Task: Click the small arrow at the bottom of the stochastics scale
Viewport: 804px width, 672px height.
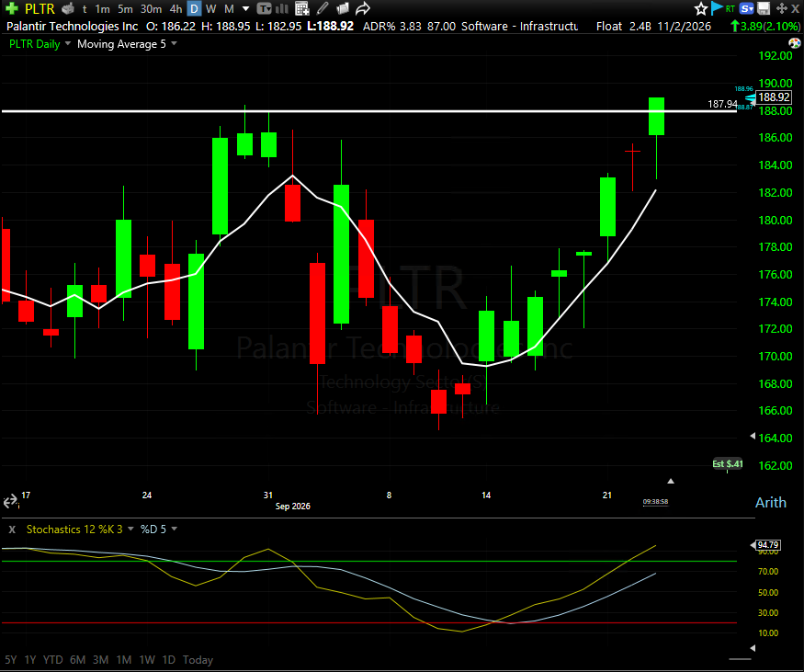Action: coord(753,648)
